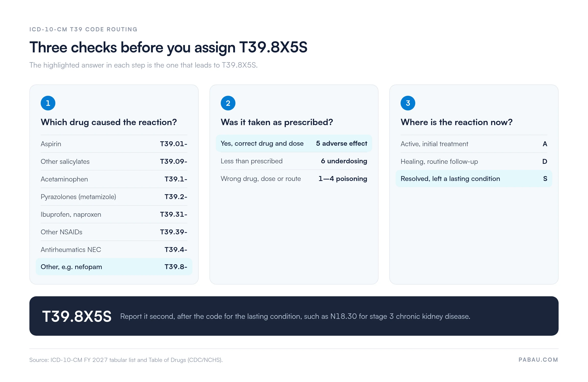Select Active, initial treatment option

click(x=474, y=144)
